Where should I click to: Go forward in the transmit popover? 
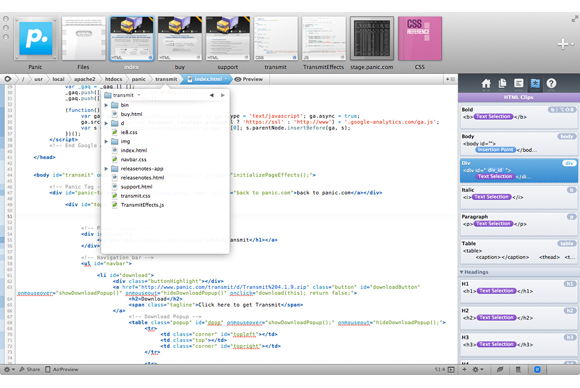coord(223,95)
